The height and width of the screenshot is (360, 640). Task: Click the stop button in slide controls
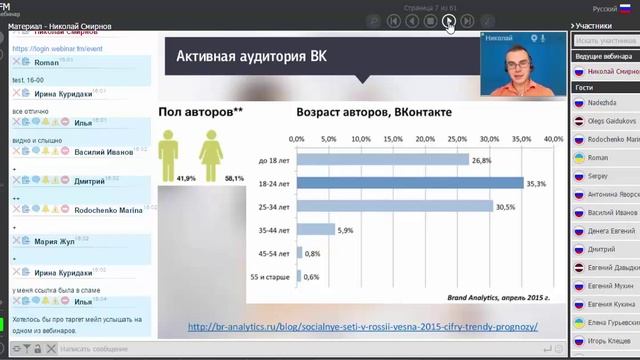point(430,21)
